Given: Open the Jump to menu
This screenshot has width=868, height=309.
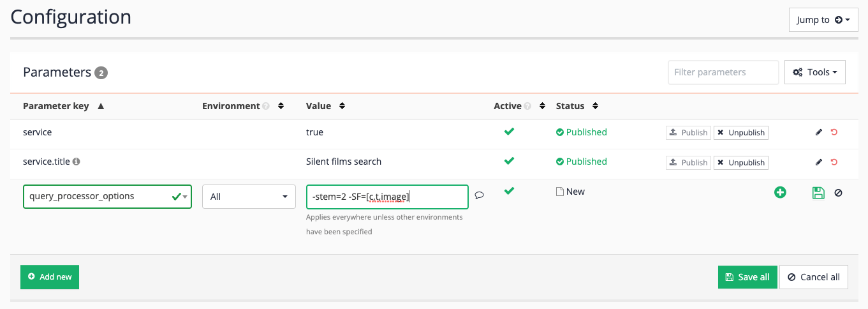Looking at the screenshot, I should coord(823,20).
